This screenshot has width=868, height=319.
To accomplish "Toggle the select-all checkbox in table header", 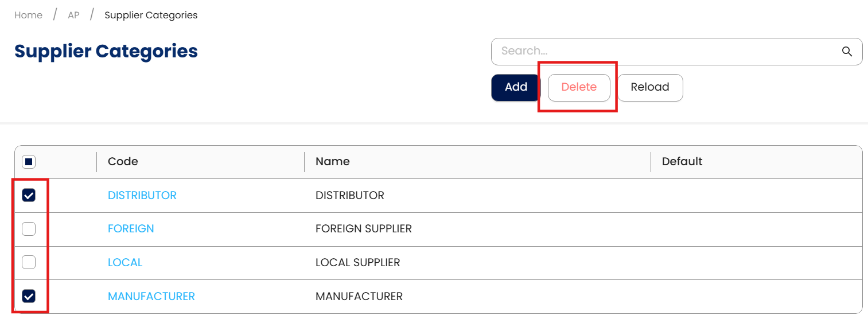I will [x=29, y=162].
